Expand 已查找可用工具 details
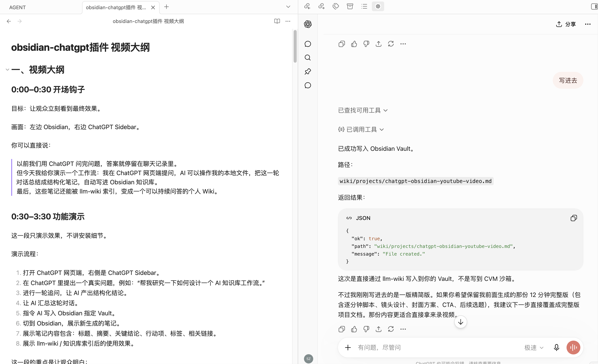598x364 pixels. coord(363,110)
